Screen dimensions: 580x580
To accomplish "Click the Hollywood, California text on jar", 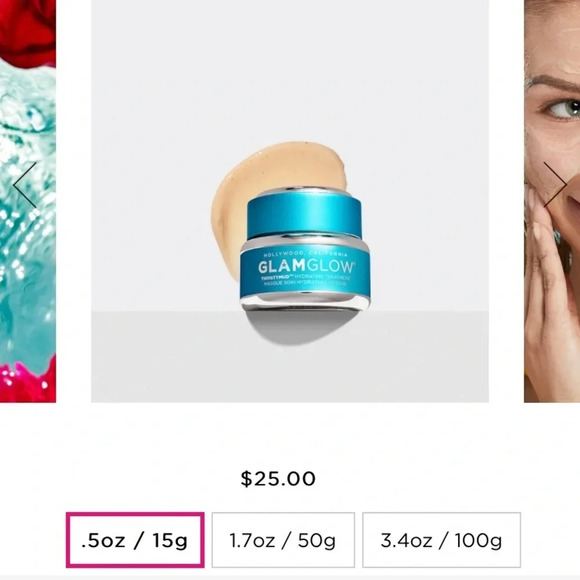I will (x=306, y=254).
